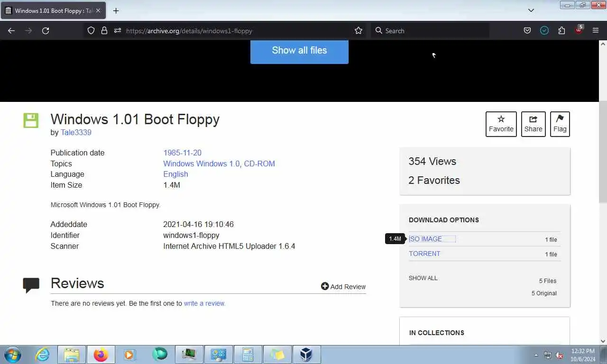Click the Show all files button
This screenshot has width=607, height=364.
click(x=299, y=51)
